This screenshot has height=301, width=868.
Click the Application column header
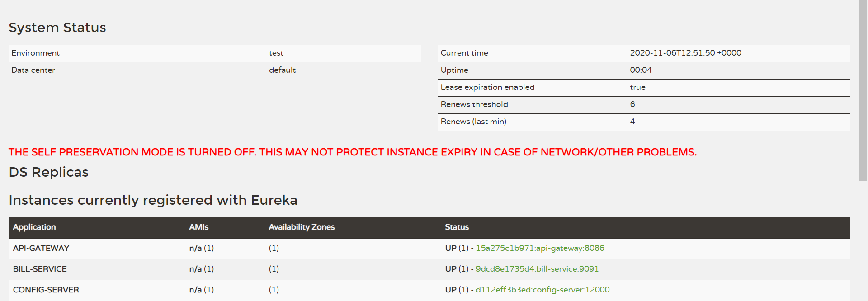34,227
